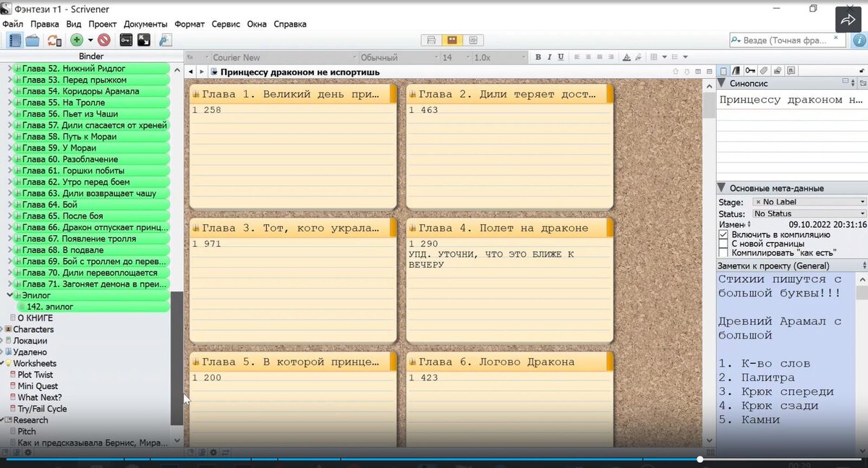Open the highlight marker icon
868x468 pixels.
click(639, 57)
